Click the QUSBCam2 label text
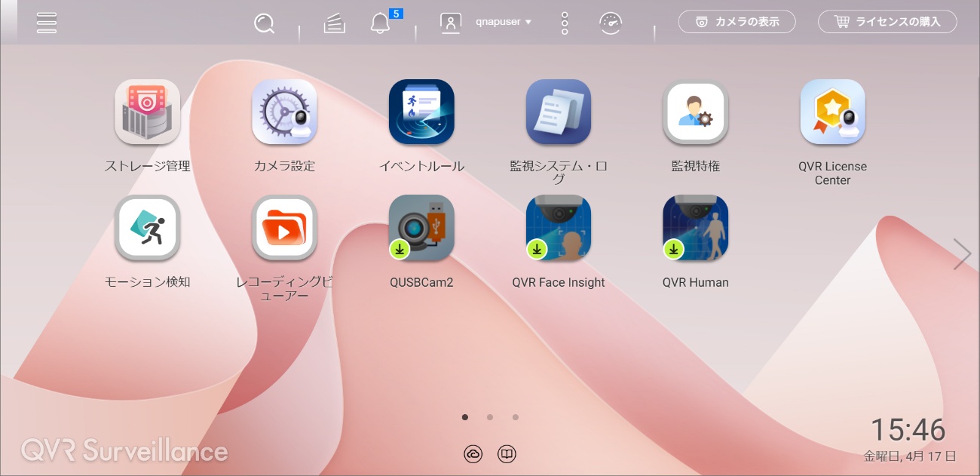 tap(421, 282)
